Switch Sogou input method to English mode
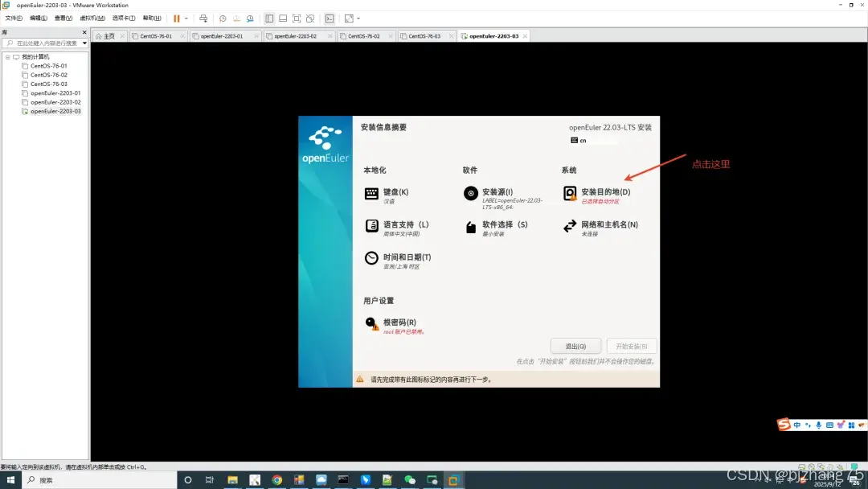Viewport: 868px width, 489px height. [x=796, y=425]
